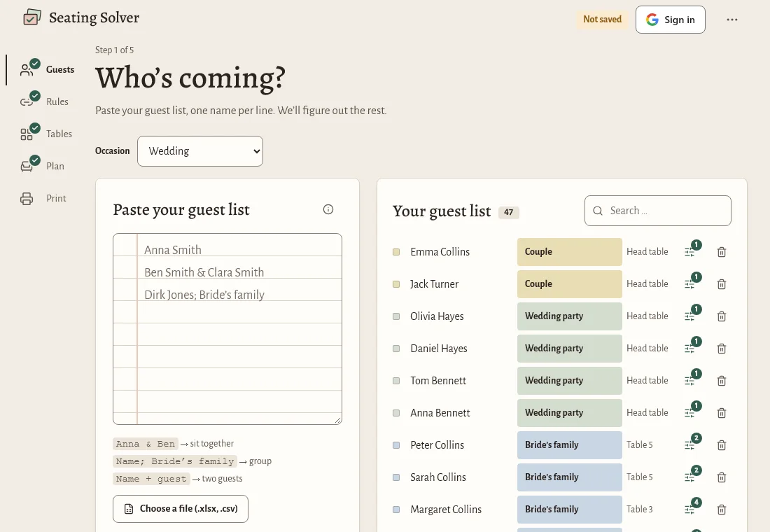Click the 47 guest count badge
This screenshot has width=770, height=532.
click(x=509, y=212)
